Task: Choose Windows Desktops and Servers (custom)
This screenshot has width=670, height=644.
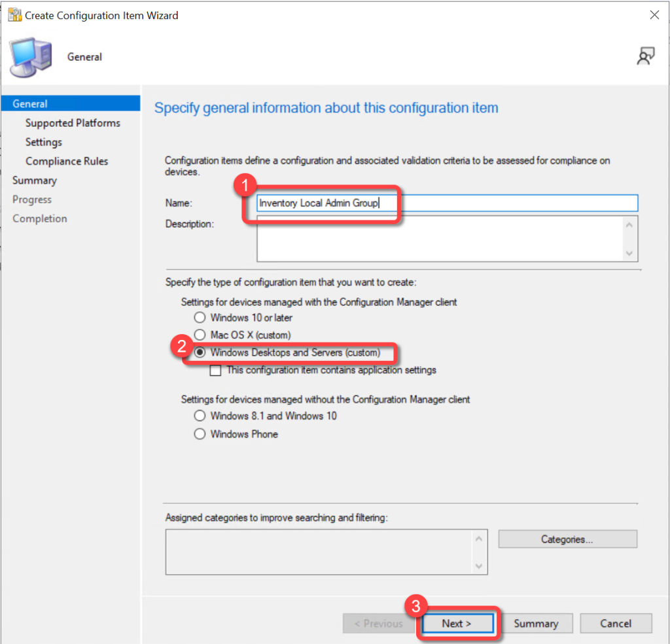Action: tap(200, 352)
